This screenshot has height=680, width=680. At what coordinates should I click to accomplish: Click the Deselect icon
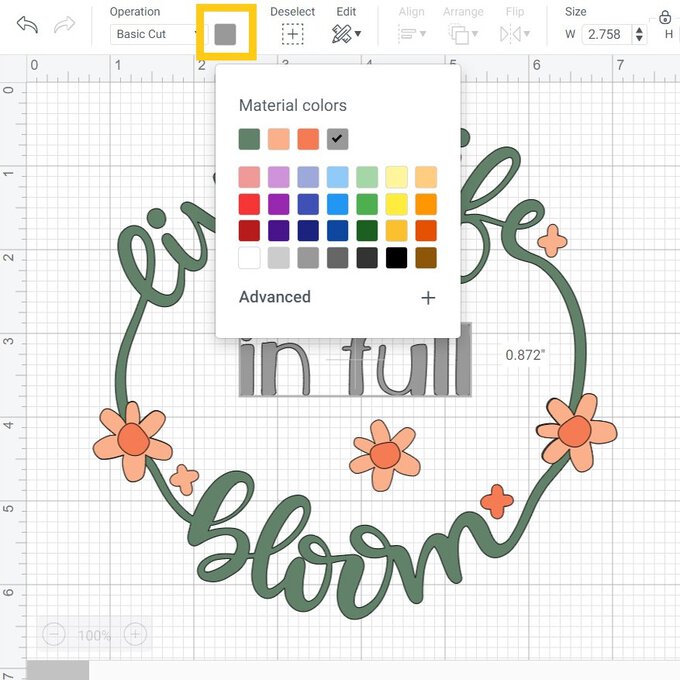coord(292,34)
